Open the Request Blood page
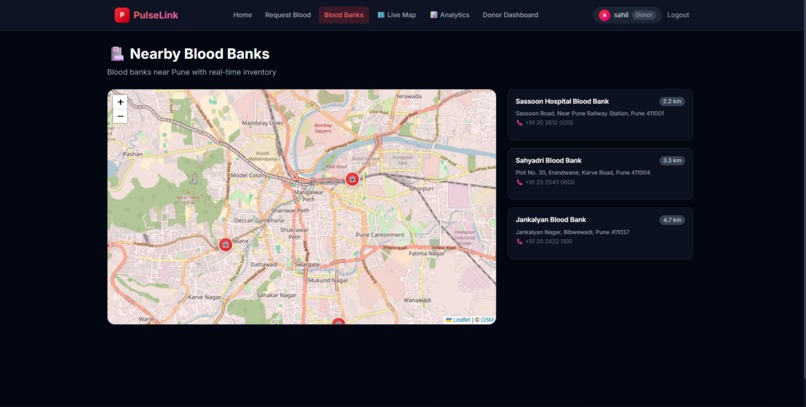Viewport: 806px width, 407px height. 288,15
